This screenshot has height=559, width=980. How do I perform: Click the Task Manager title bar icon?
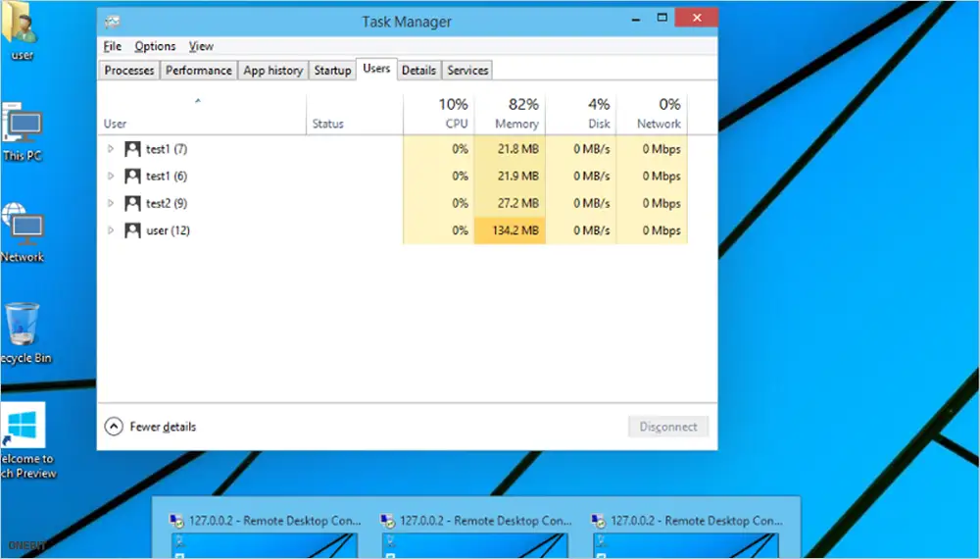114,19
